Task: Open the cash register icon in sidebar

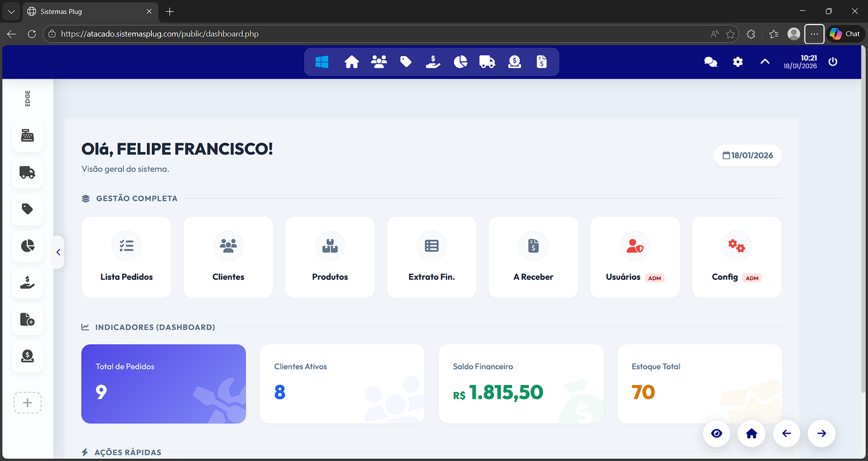Action: (27, 135)
